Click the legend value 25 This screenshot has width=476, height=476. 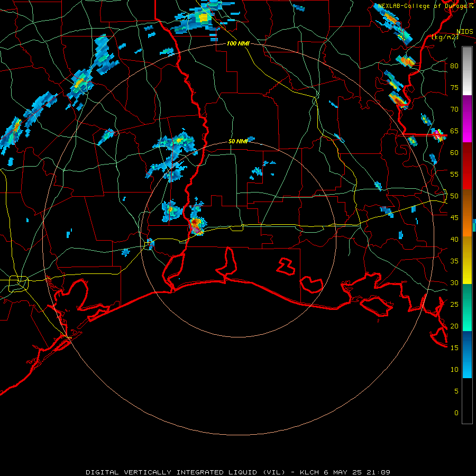pyautogui.click(x=454, y=305)
